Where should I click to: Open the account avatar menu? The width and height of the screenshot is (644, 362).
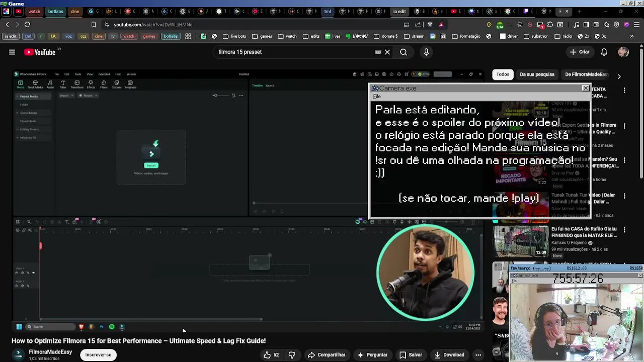[623, 52]
